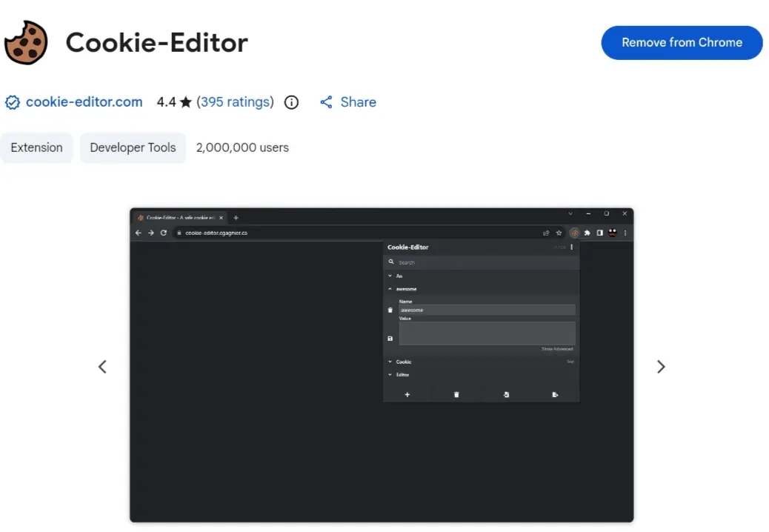The height and width of the screenshot is (532, 769).
Task: Select the Developer Tools category chip
Action: 133,147
